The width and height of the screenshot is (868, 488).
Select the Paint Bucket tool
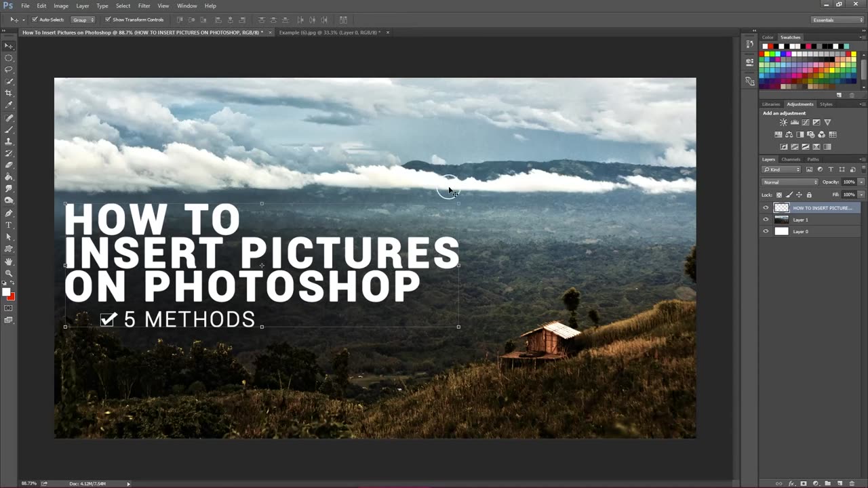click(x=9, y=177)
